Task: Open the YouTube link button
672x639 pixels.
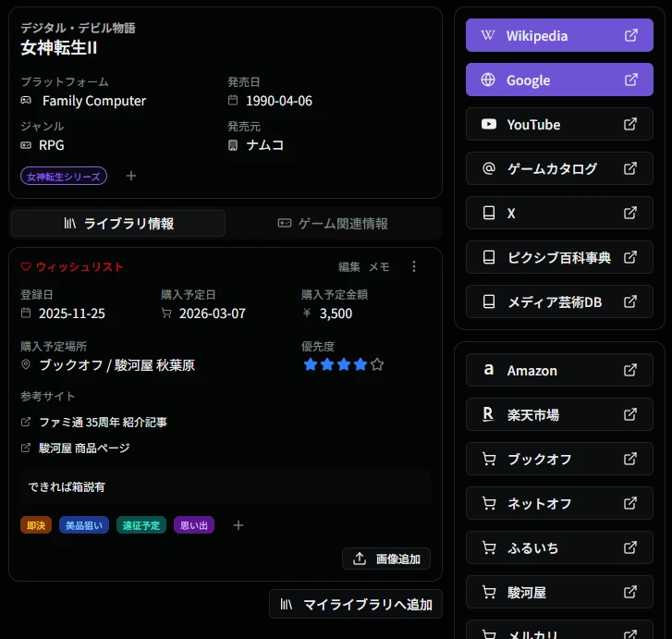Action: [x=559, y=124]
